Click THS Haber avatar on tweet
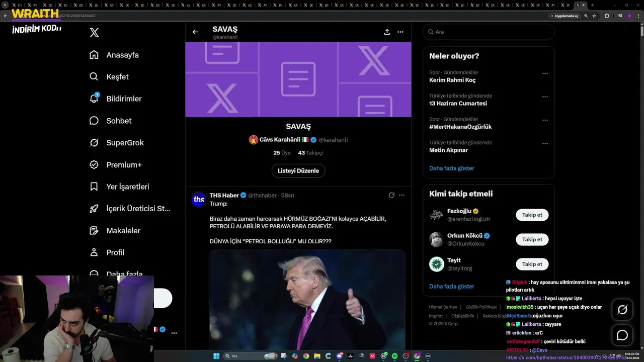The height and width of the screenshot is (362, 644). pyautogui.click(x=199, y=199)
